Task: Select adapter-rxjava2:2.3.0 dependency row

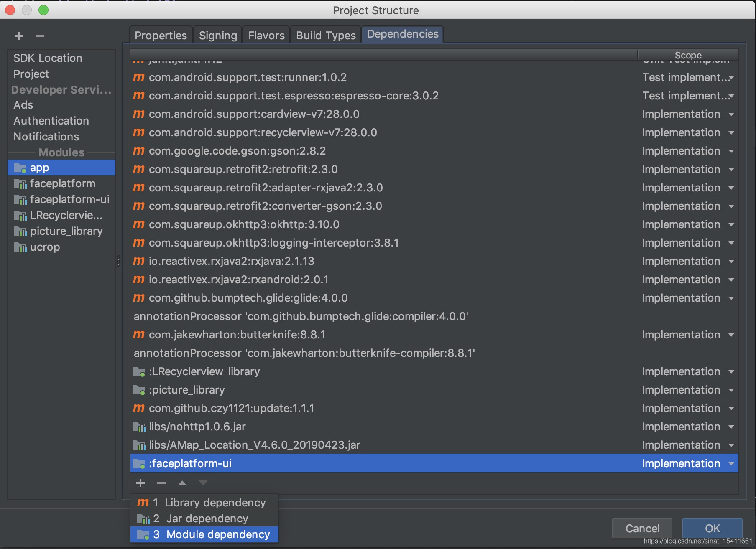Action: [434, 188]
